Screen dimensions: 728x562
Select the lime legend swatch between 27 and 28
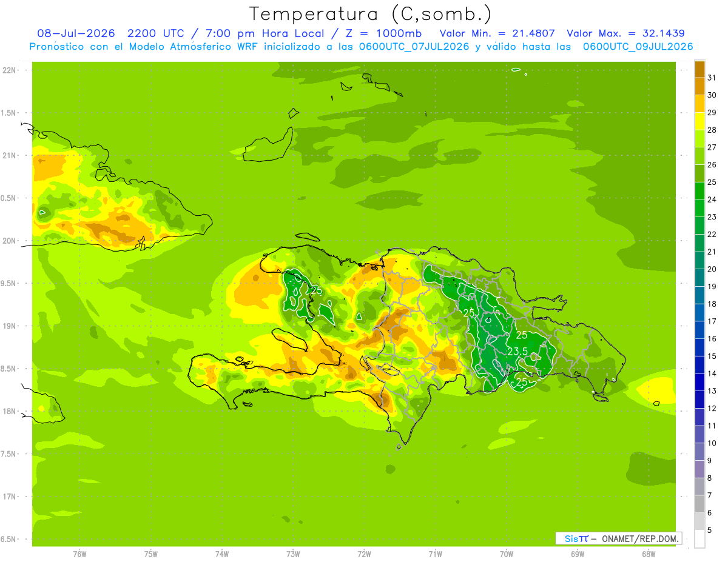pyautogui.click(x=699, y=139)
